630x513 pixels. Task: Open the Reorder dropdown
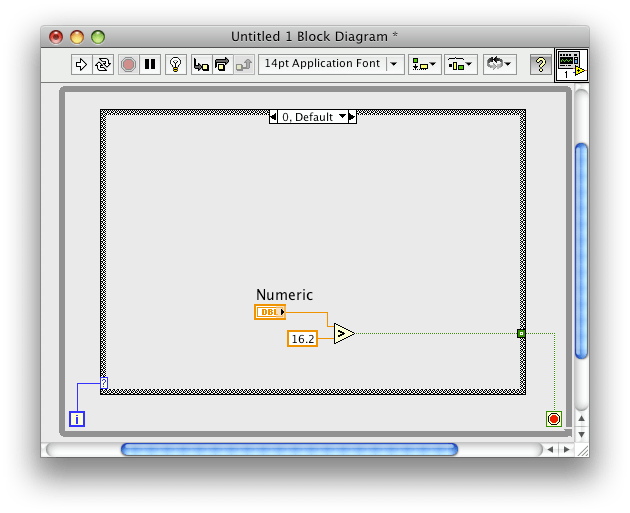[499, 64]
